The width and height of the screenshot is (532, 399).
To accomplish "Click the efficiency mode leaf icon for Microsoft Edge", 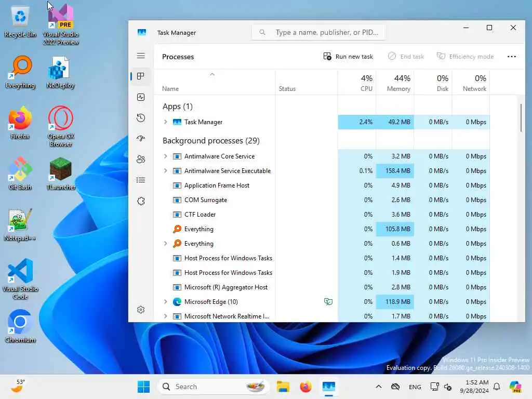I will pos(328,302).
